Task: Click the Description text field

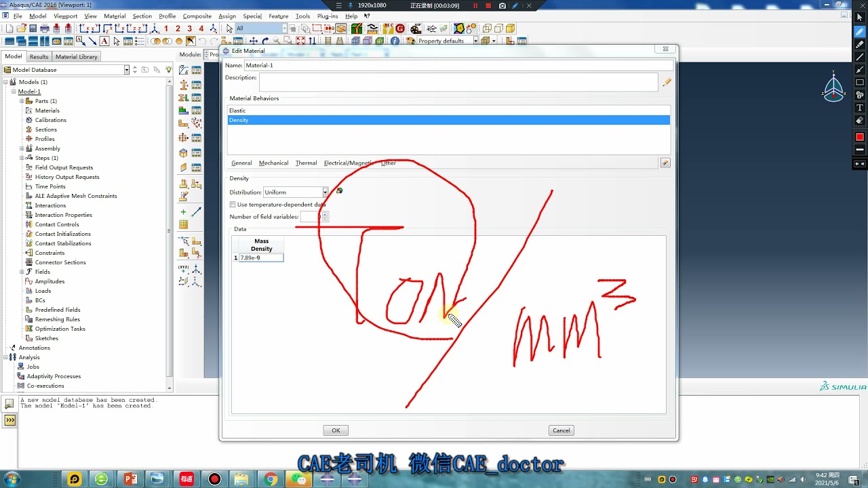Action: (458, 82)
